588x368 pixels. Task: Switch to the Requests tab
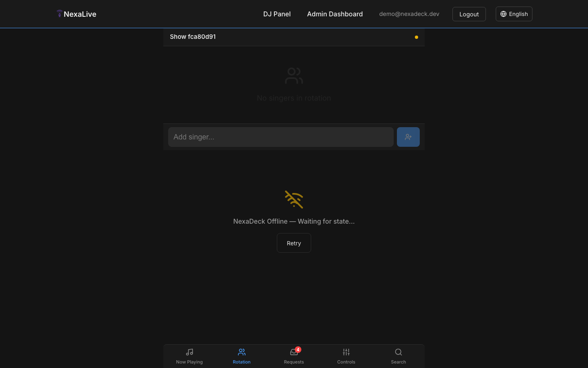coord(294,357)
